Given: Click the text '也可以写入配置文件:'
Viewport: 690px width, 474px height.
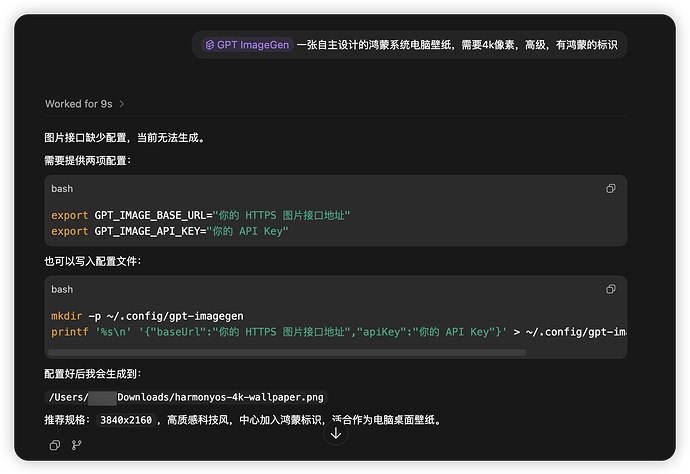Looking at the screenshot, I should coord(93,261).
